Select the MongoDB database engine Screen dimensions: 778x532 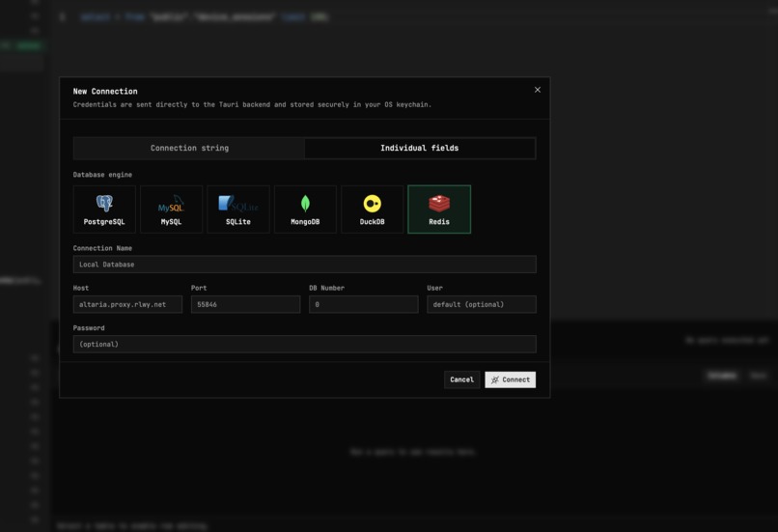305,209
